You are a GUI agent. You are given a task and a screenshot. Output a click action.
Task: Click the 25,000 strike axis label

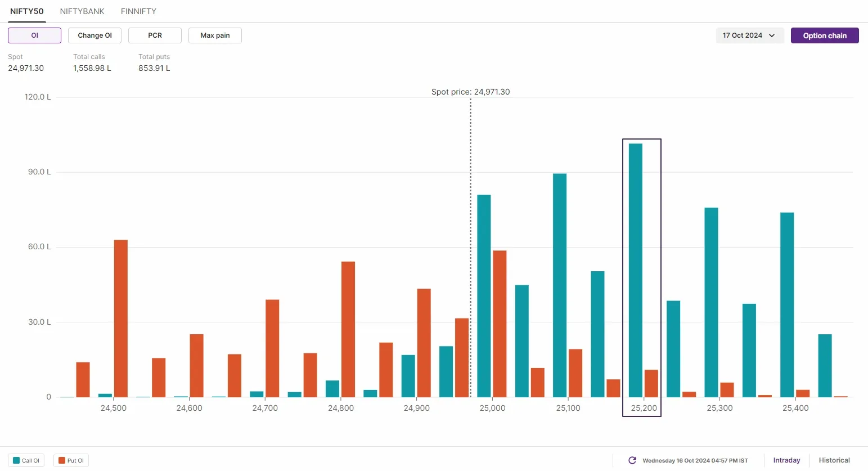pyautogui.click(x=492, y=408)
